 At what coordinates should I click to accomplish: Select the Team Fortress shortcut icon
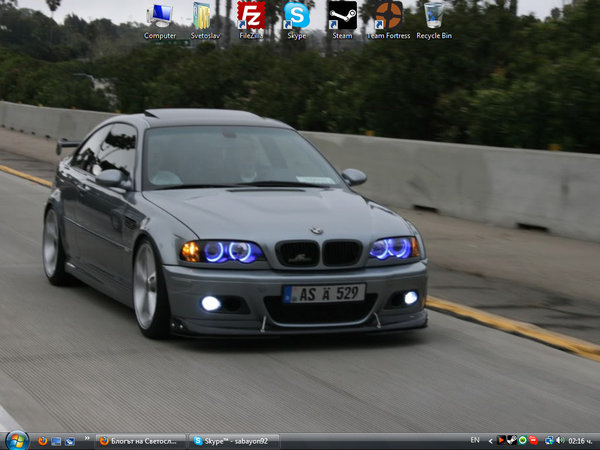388,21
